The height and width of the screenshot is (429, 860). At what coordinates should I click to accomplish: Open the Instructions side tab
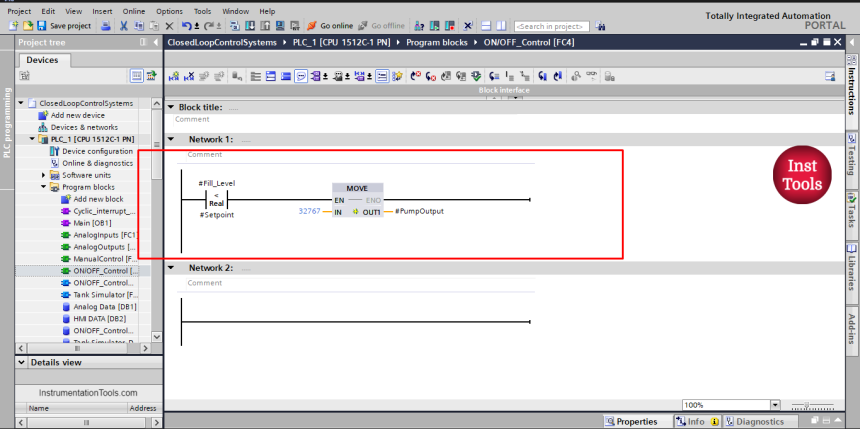pyautogui.click(x=852, y=91)
